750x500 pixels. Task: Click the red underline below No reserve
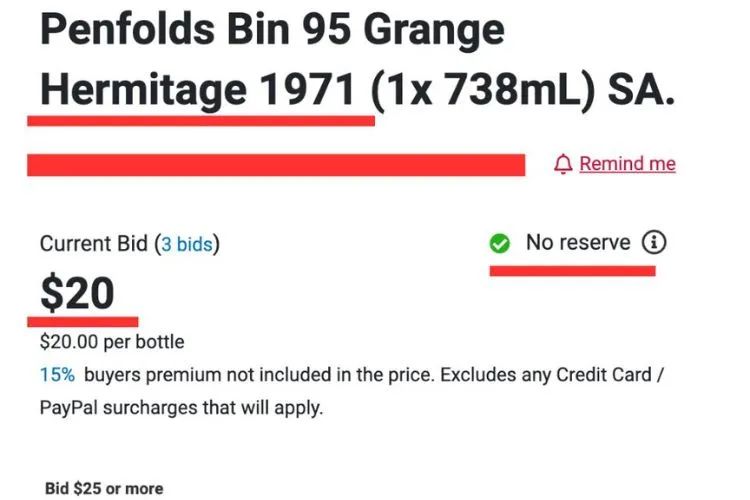click(x=572, y=269)
